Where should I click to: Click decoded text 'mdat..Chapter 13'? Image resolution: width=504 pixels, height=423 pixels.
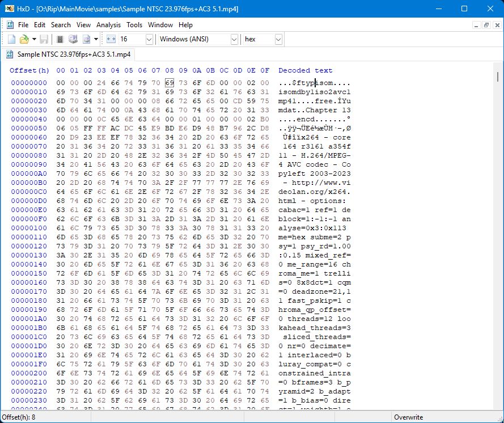click(x=314, y=110)
